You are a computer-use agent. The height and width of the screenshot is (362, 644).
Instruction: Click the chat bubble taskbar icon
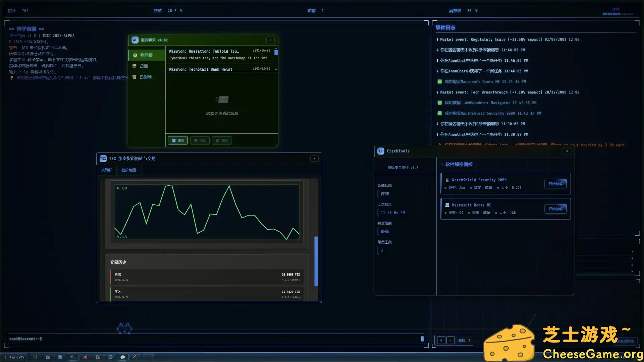(123, 357)
